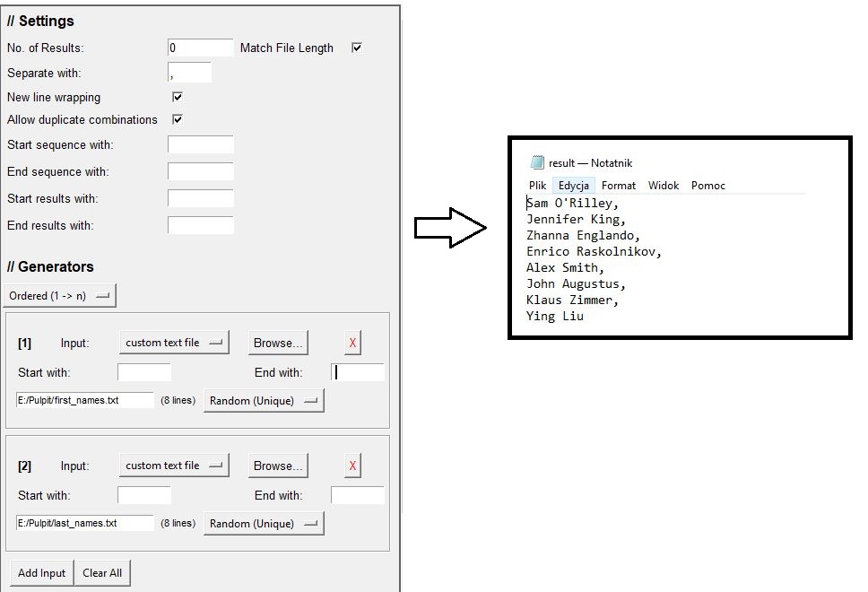Focus the End results with field
Image resolution: width=868 pixels, height=592 pixels.
(x=200, y=225)
